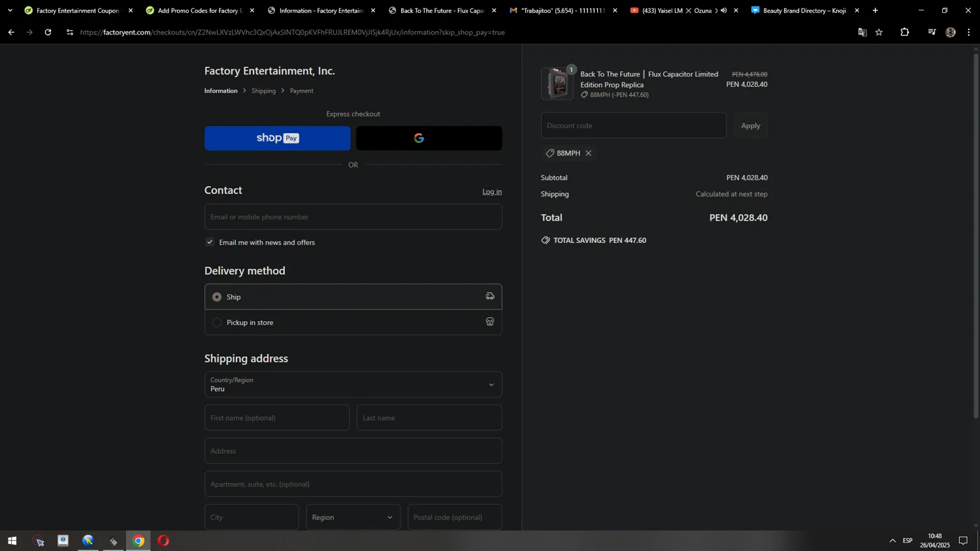This screenshot has height=551, width=980.
Task: Click the Discount code field
Action: pos(633,125)
